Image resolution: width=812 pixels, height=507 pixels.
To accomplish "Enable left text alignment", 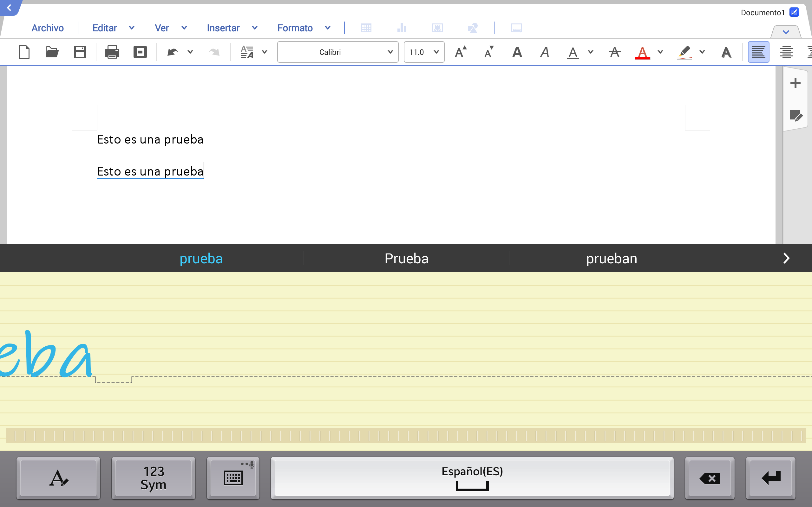I will pos(758,52).
